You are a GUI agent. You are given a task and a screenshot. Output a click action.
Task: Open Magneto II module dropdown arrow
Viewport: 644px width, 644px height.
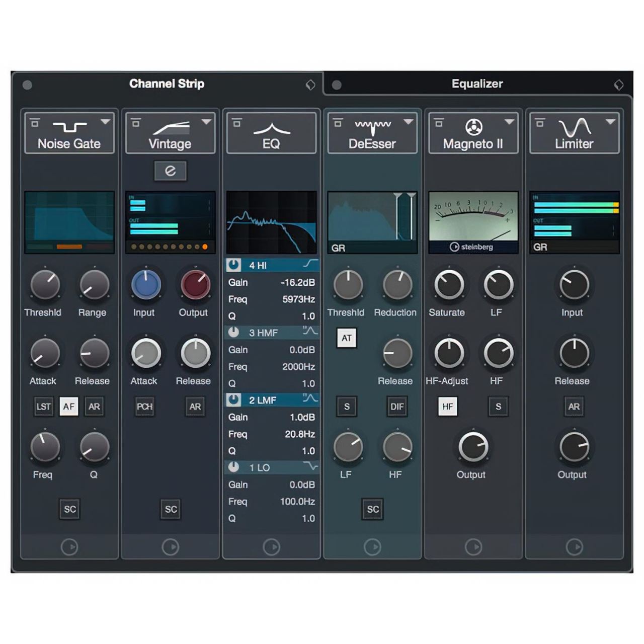point(509,122)
